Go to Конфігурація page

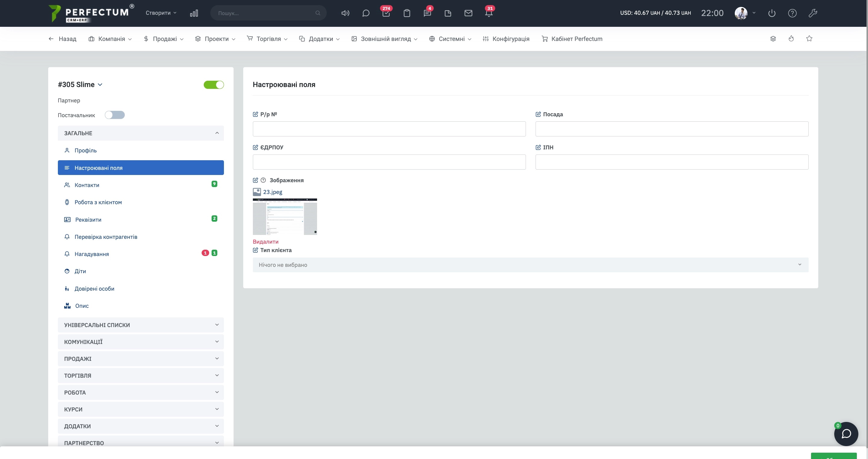pos(506,39)
